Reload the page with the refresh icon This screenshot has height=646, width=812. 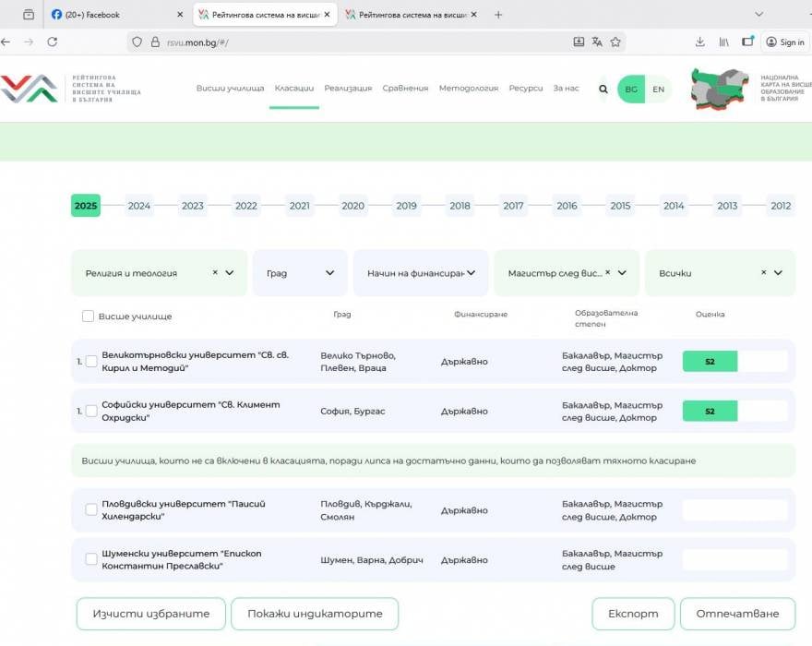click(x=53, y=42)
